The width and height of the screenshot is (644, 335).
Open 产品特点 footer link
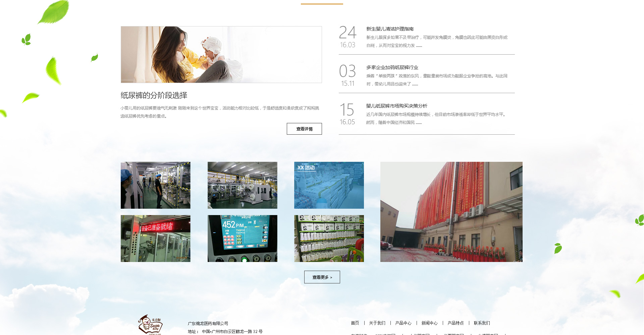[455, 323]
